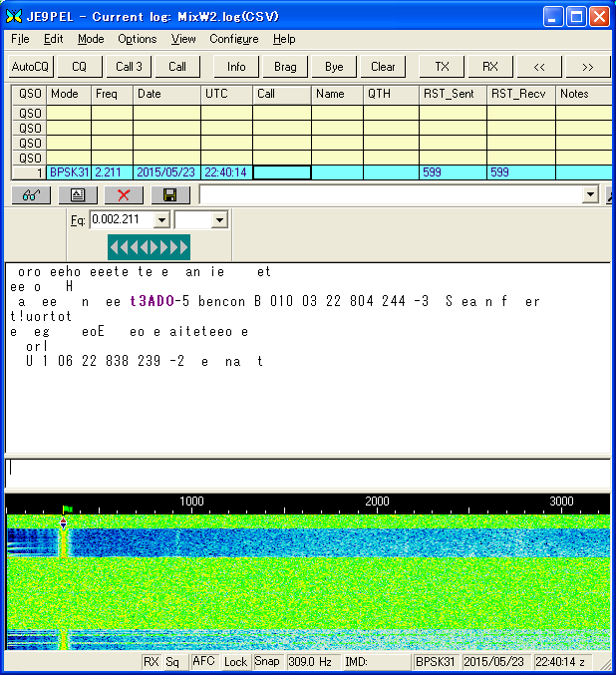
Task: Expand the long combo box dropdown arrow
Action: (x=591, y=194)
